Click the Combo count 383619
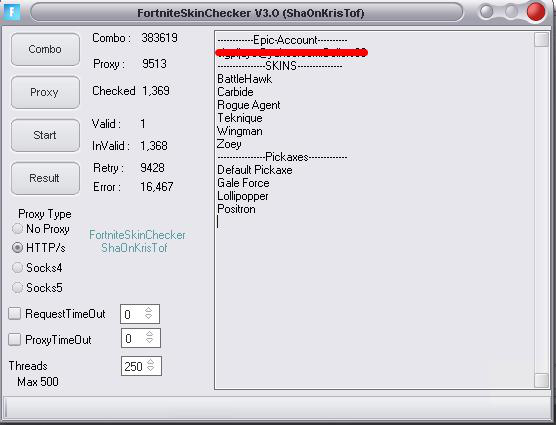556x425 pixels. pos(160,38)
